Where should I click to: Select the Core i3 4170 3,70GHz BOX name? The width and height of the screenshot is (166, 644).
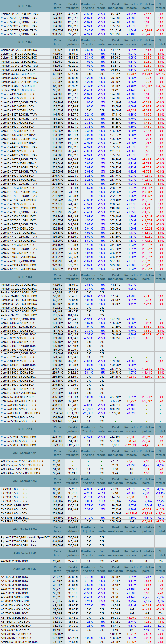pos(17,110)
